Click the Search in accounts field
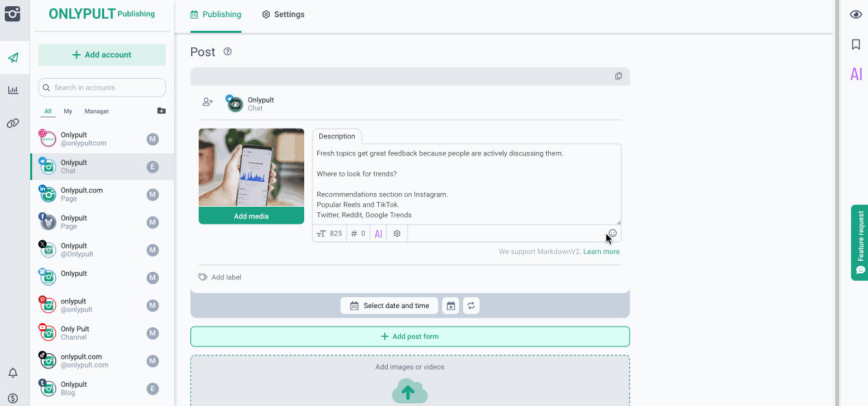Screen dimensions: 868x406 click(102, 88)
